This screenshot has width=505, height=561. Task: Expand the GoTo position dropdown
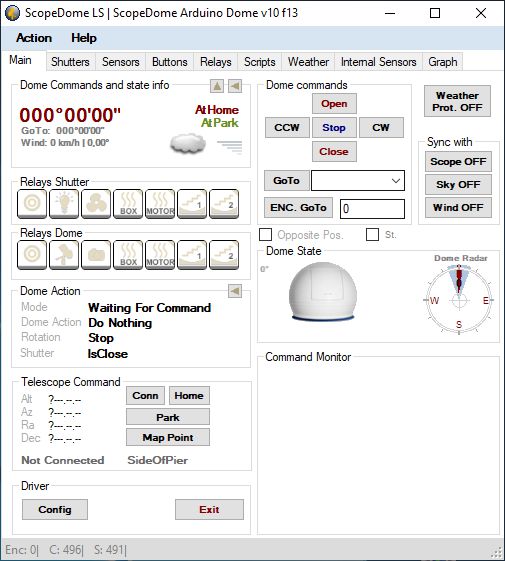point(396,181)
